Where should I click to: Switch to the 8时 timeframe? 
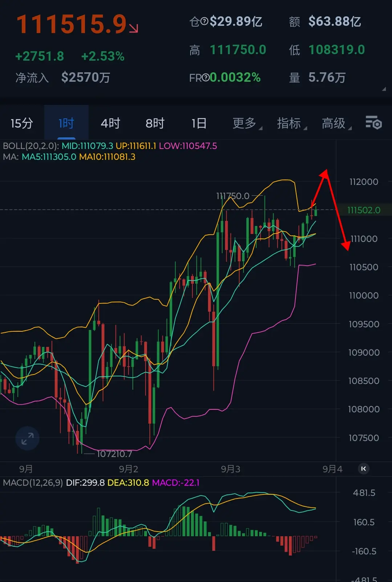pyautogui.click(x=155, y=123)
